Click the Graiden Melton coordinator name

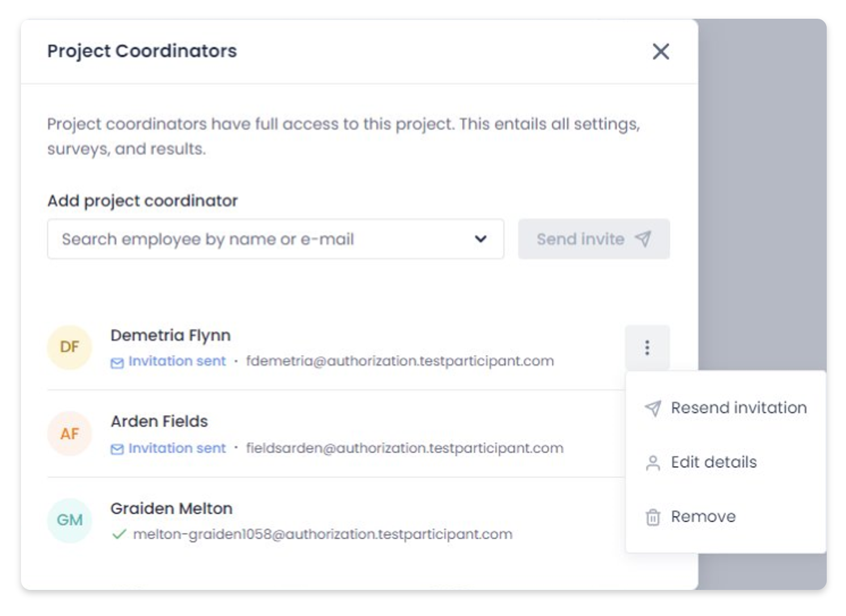[171, 508]
